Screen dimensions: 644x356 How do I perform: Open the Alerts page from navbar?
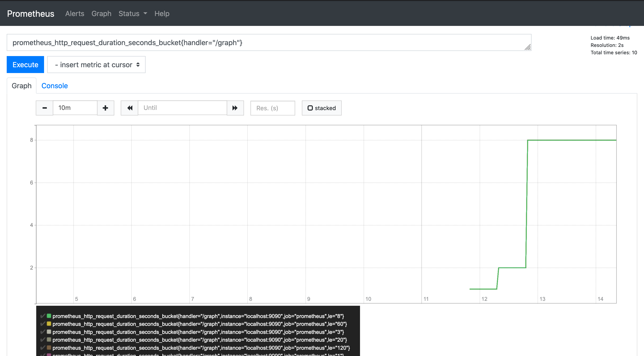click(74, 13)
